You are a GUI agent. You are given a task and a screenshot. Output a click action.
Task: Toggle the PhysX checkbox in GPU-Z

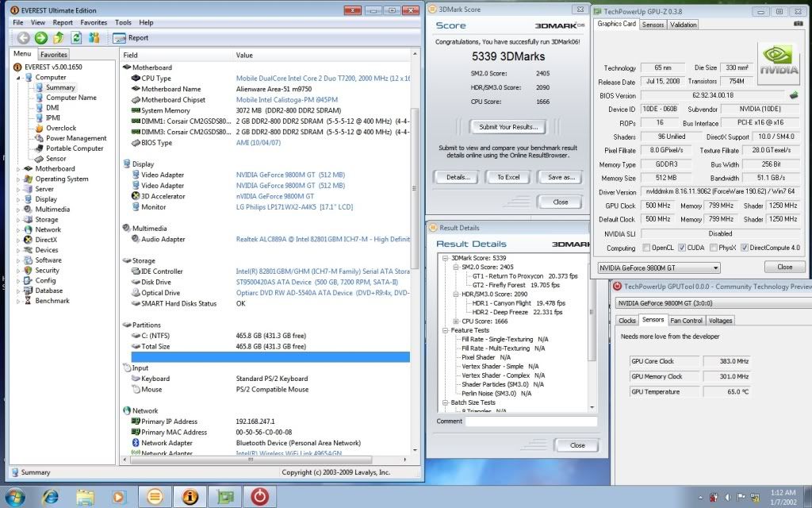714,248
